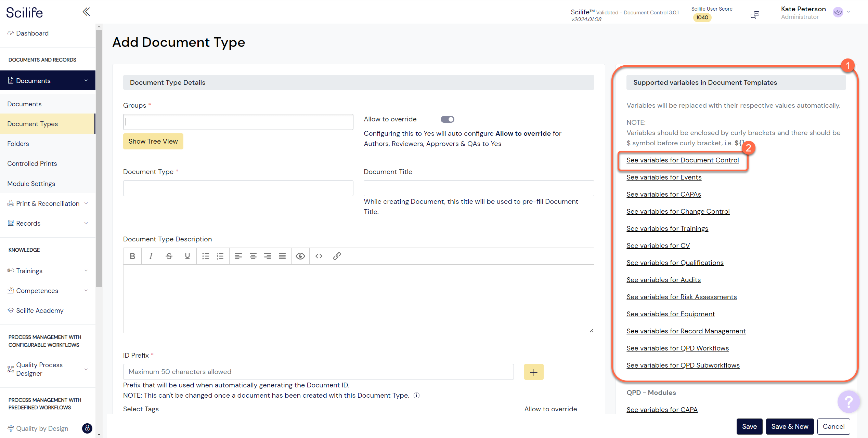Click the insert link icon
The width and height of the screenshot is (868, 438).
click(337, 256)
